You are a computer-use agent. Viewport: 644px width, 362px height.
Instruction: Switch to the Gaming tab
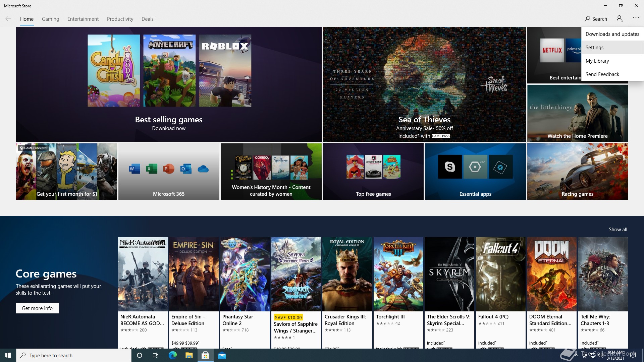(x=50, y=19)
